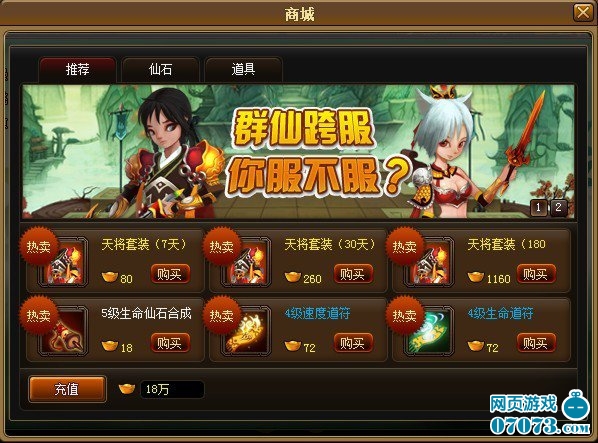Click the gold ingot icon beside 18万
The width and height of the screenshot is (598, 443).
pos(127,389)
